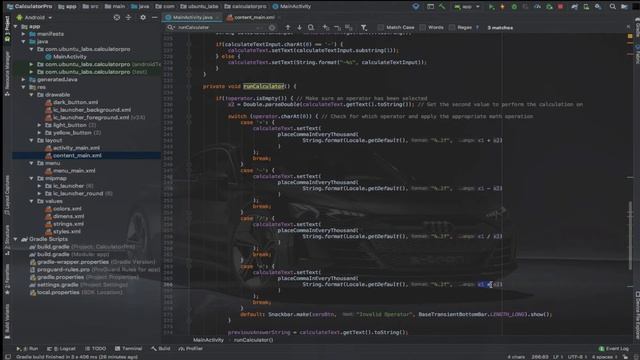Image resolution: width=640 pixels, height=360 pixels.
Task: Click the red Stop button in toolbar
Action: [x=560, y=7]
